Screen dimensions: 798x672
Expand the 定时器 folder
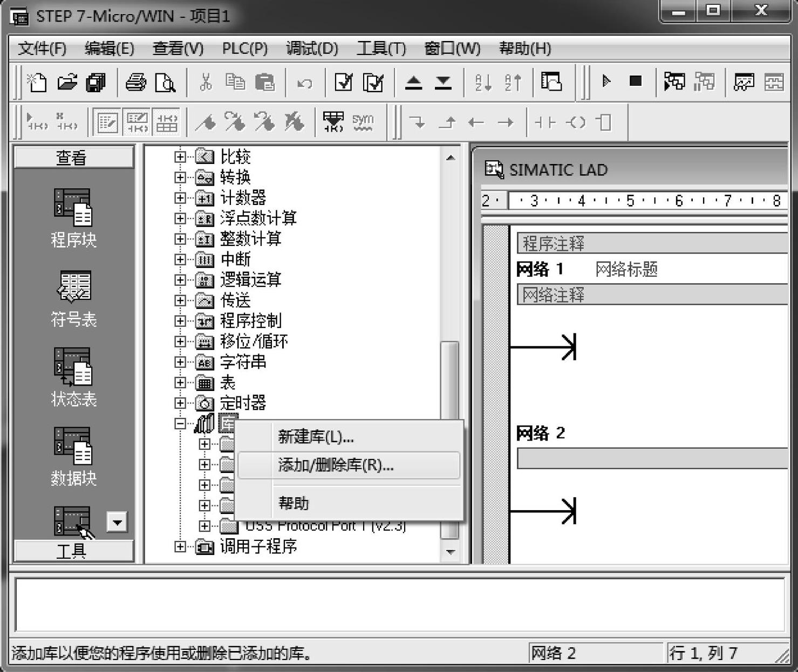[180, 403]
